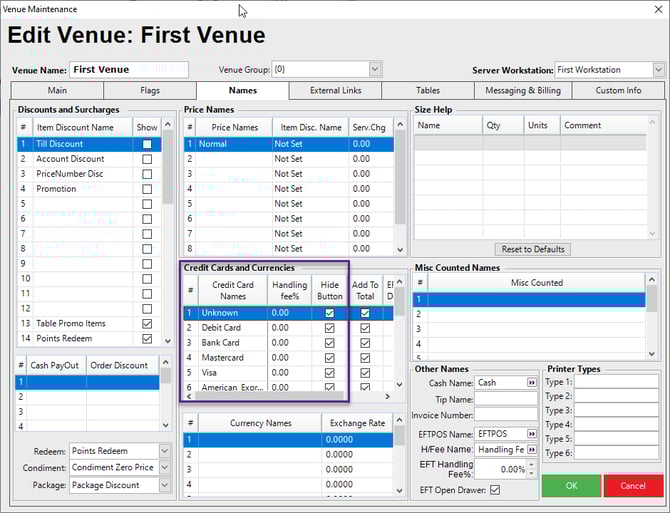Click the Venue Name text field
The height and width of the screenshot is (513, 670).
tap(128, 70)
